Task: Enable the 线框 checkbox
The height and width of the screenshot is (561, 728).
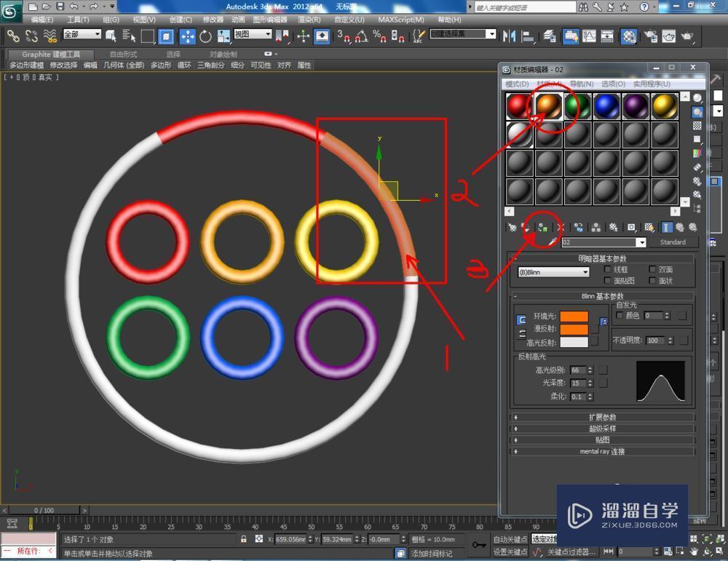Action: (608, 269)
